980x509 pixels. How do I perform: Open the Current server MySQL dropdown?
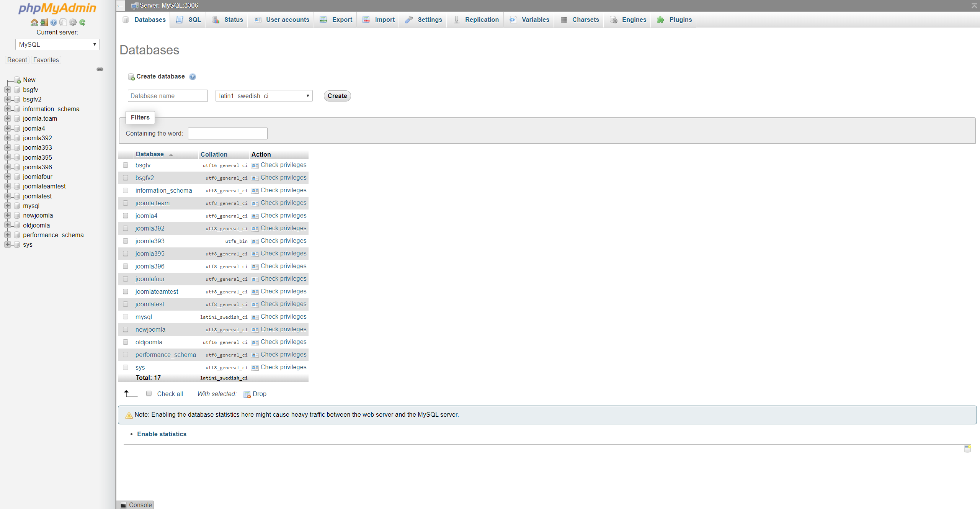57,44
